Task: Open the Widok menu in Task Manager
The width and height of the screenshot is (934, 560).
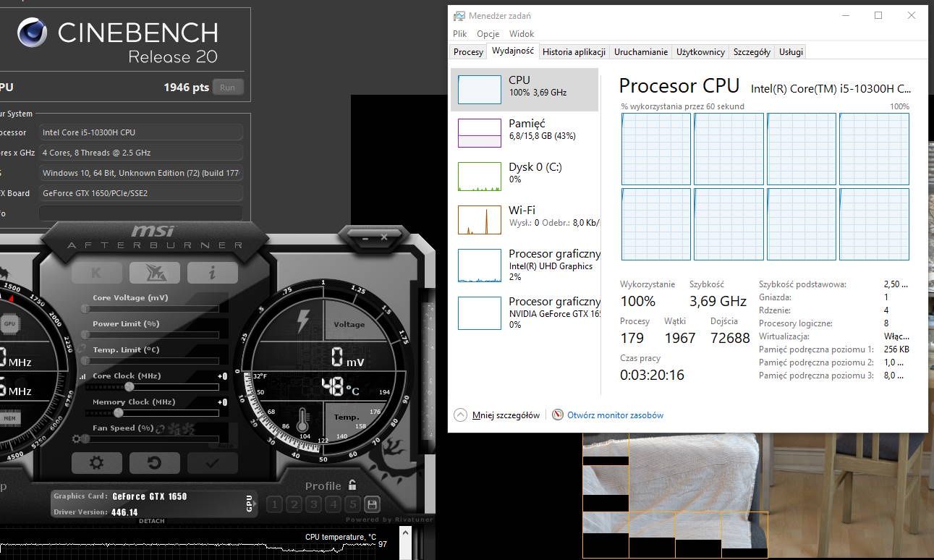Action: pyautogui.click(x=522, y=34)
